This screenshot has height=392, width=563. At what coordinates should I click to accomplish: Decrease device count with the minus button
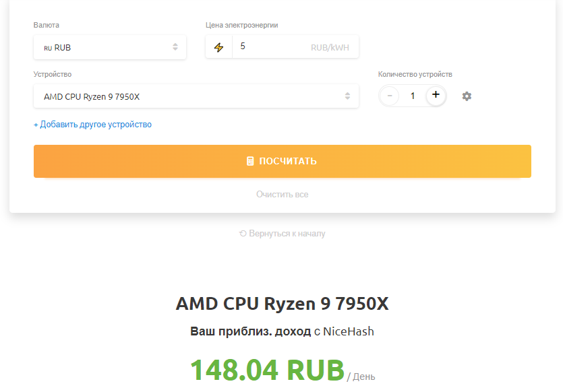pos(389,96)
